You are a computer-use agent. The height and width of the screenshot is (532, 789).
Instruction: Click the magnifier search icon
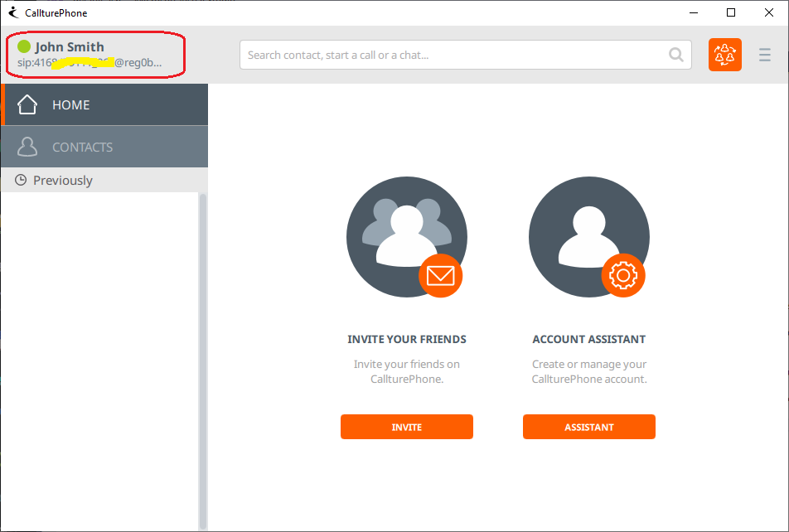[x=676, y=56]
